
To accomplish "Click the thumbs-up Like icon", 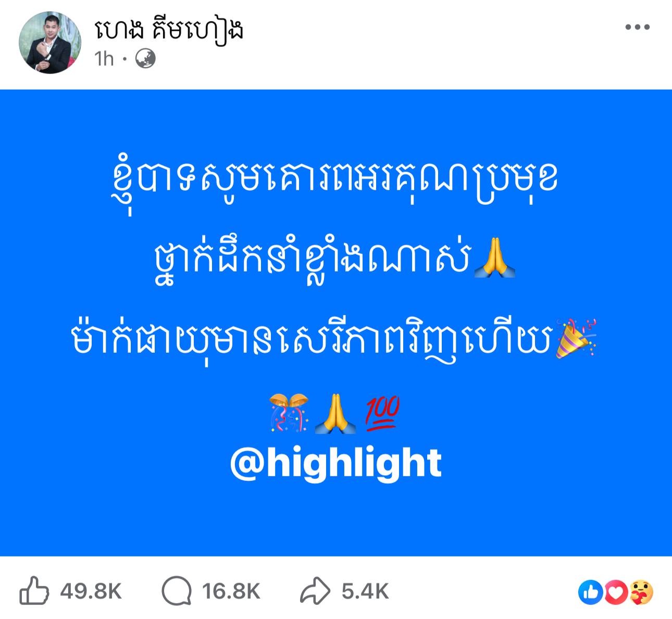I will (x=34, y=591).
